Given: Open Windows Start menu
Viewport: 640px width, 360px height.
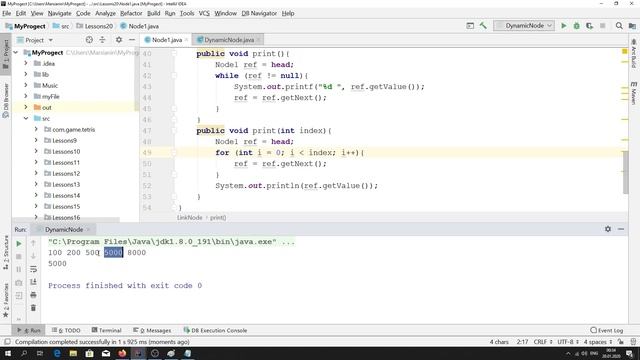Looking at the screenshot, I should click(x=8, y=353).
